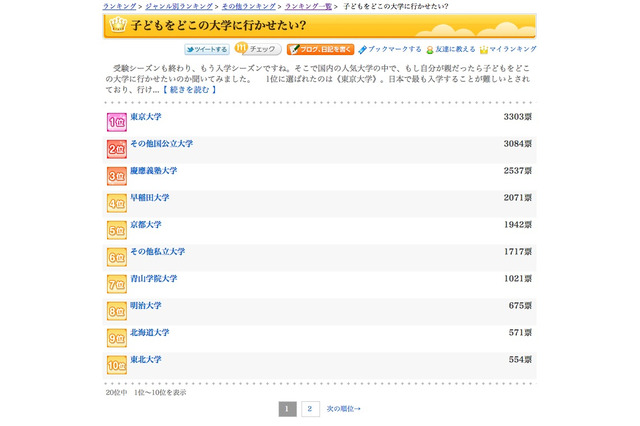Click the 5位 rank badge
Viewport: 640px width, 426px height.
pos(117,230)
